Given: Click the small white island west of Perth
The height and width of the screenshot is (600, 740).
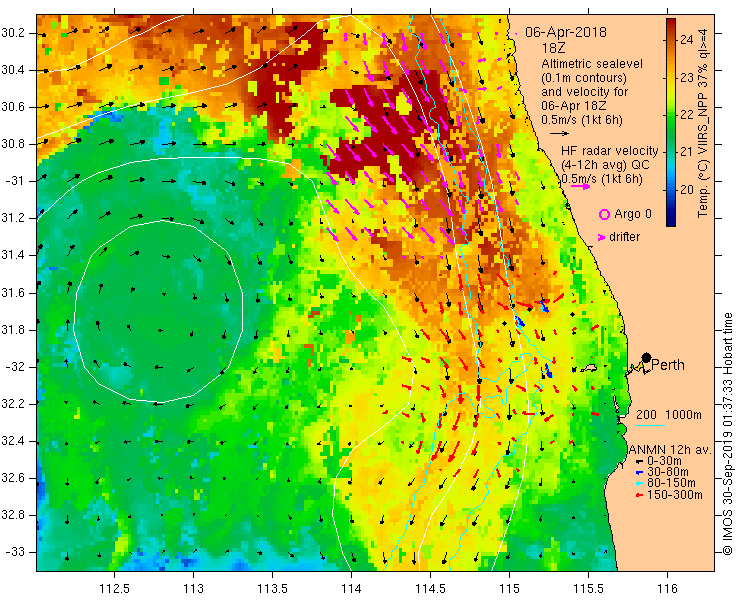Looking at the screenshot, I should coord(589,368).
